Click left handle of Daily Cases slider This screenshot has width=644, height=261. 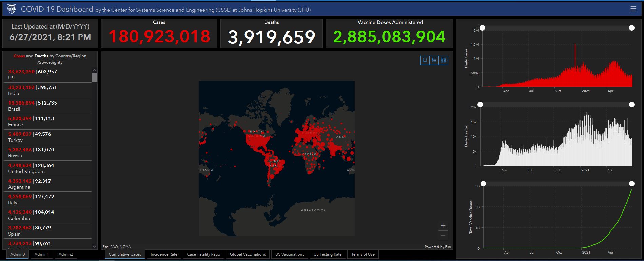click(x=482, y=28)
